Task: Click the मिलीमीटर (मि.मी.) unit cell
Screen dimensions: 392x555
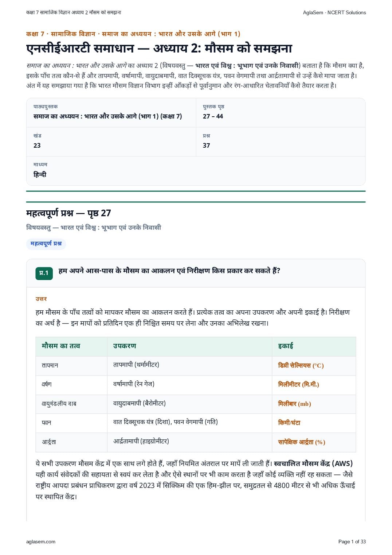Action: click(314, 384)
